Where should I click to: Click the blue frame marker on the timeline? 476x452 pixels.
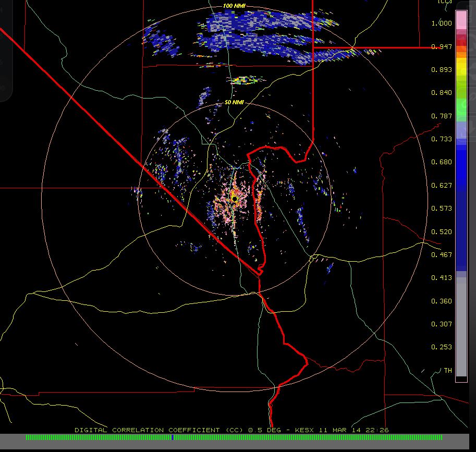pos(173,437)
